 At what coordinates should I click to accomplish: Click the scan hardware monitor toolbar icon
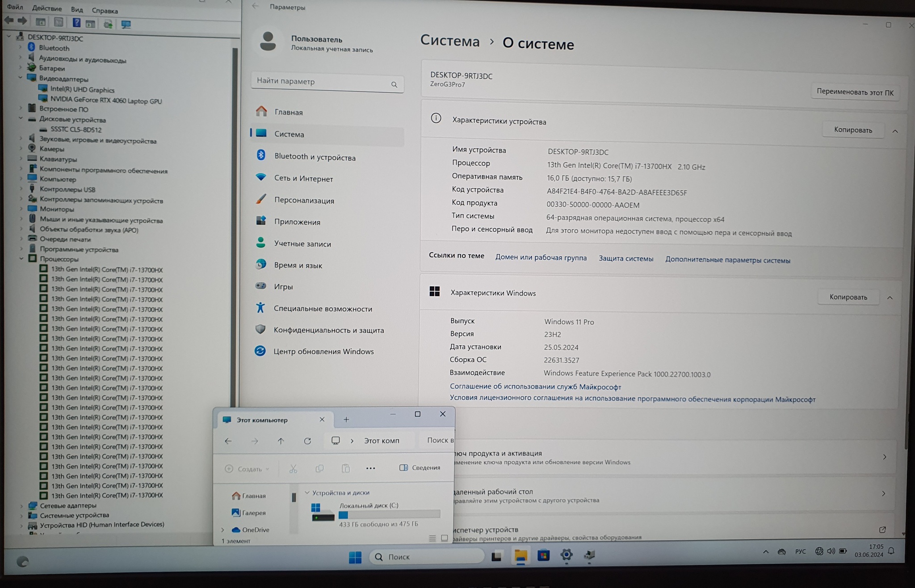(126, 24)
